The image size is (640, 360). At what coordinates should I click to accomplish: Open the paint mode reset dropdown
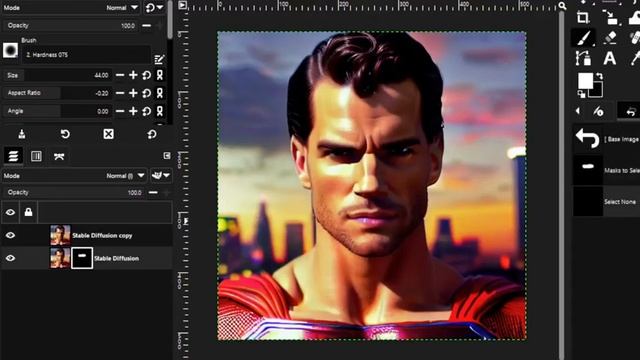pos(155,7)
